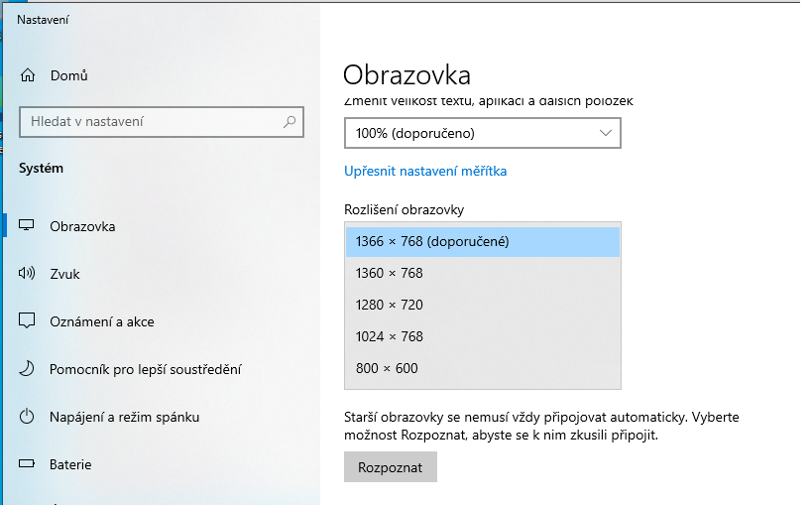
Task: Click the Obrazovka monitor icon
Action: tap(28, 226)
